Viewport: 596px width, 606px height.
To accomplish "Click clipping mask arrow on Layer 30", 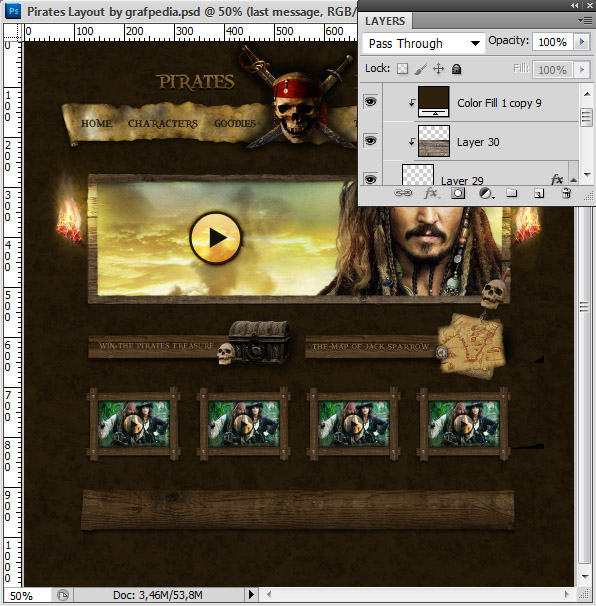I will coord(412,142).
